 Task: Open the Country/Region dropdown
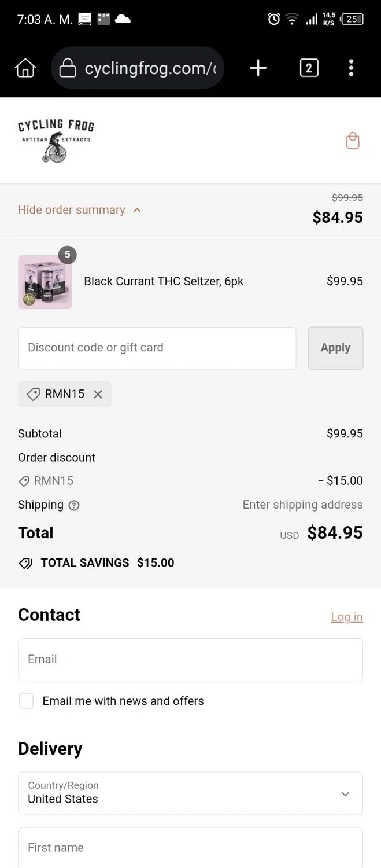click(x=190, y=793)
